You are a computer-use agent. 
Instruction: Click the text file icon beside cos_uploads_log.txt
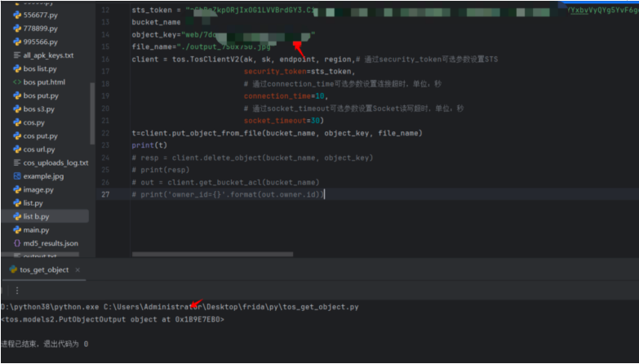(17, 162)
